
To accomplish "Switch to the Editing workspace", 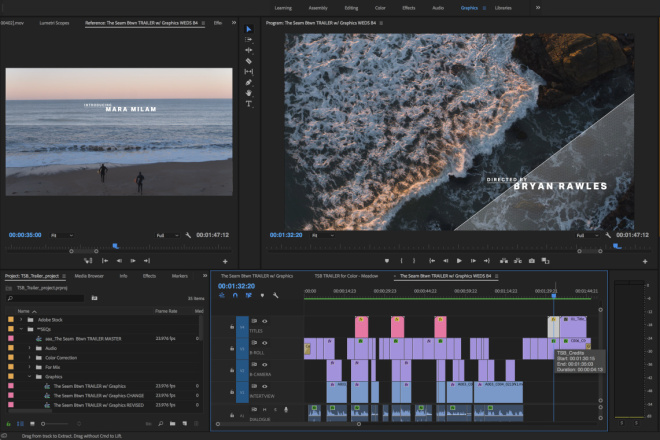I will [x=351, y=8].
